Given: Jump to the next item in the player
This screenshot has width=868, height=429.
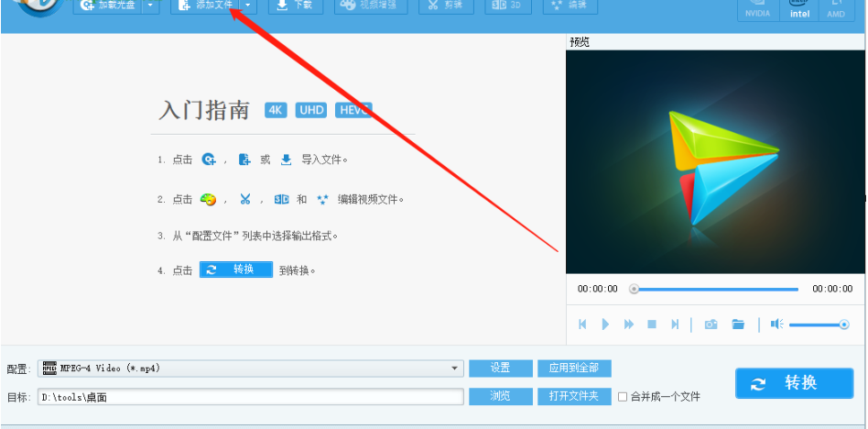Looking at the screenshot, I should (x=675, y=324).
